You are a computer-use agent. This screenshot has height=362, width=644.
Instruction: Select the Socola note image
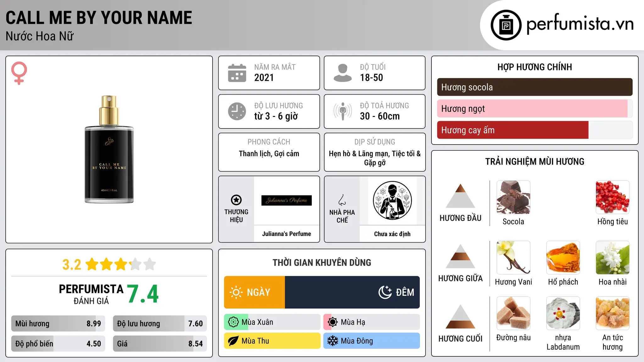click(514, 197)
